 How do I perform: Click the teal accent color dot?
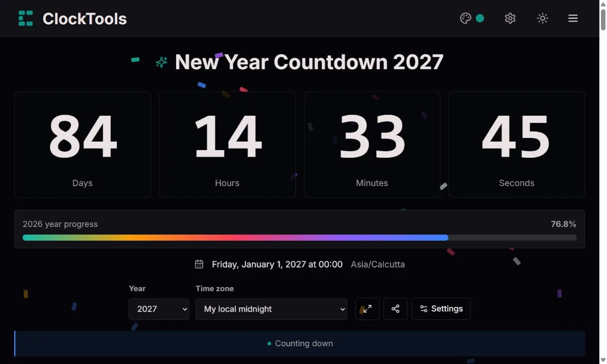pos(480,18)
